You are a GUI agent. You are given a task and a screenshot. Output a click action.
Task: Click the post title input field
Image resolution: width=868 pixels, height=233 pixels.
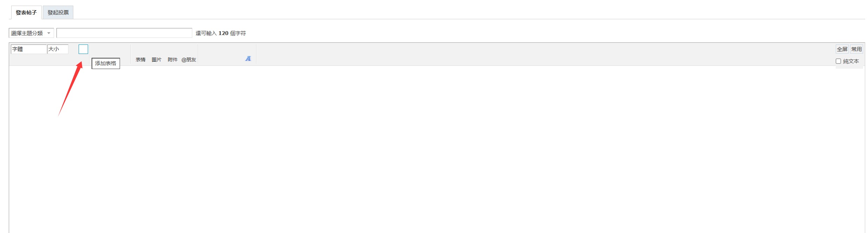click(x=124, y=33)
